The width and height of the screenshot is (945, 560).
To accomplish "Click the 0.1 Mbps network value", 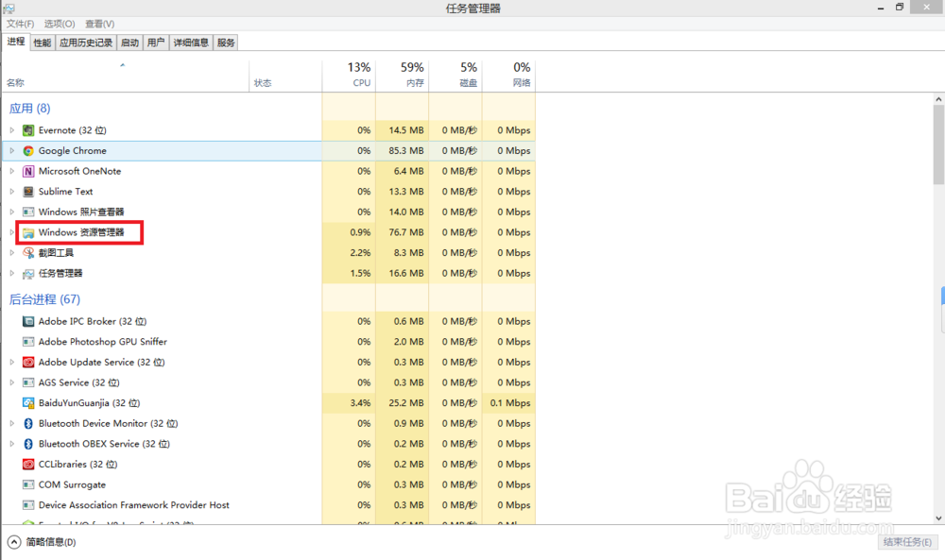I will coord(510,403).
